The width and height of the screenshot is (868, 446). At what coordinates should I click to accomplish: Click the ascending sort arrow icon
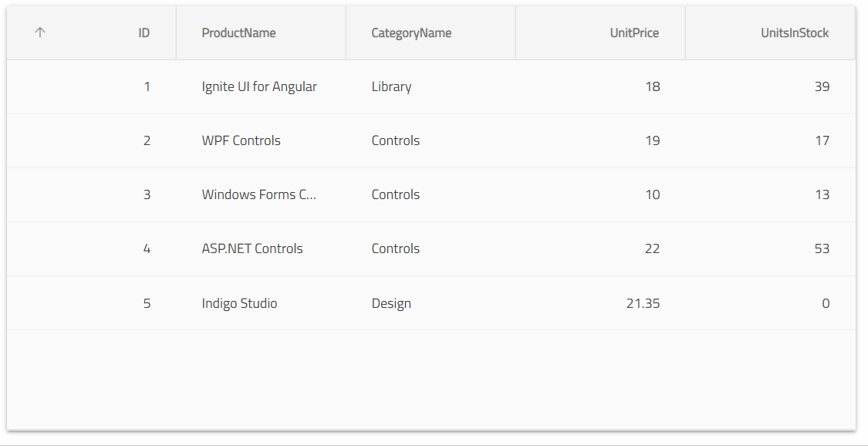pos(39,32)
